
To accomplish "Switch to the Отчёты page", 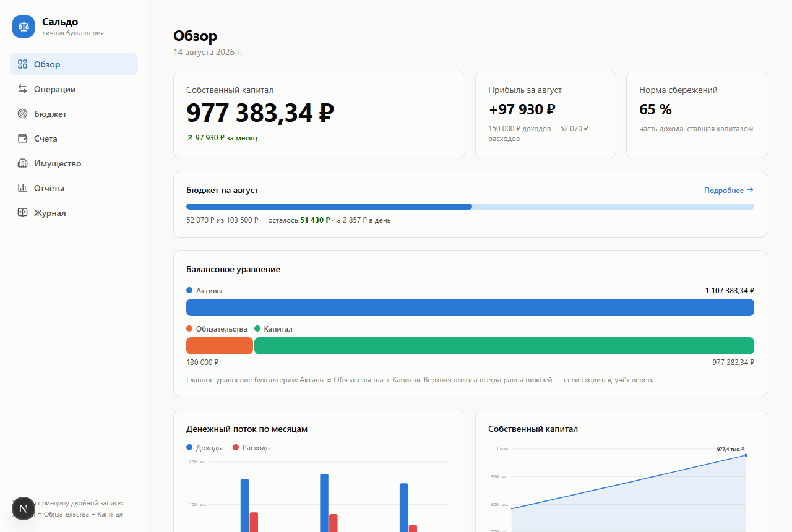I will 74,188.
